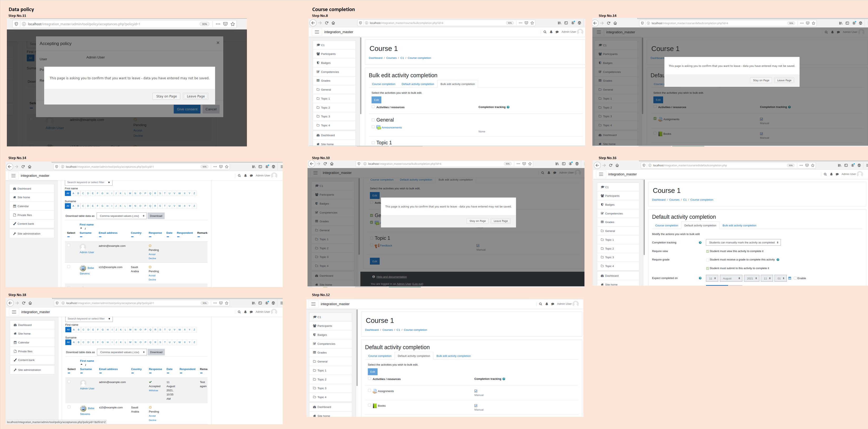The width and height of the screenshot is (868, 429).
Task: Open the 2021 year dropdown in Step No.16
Action: 752,278
